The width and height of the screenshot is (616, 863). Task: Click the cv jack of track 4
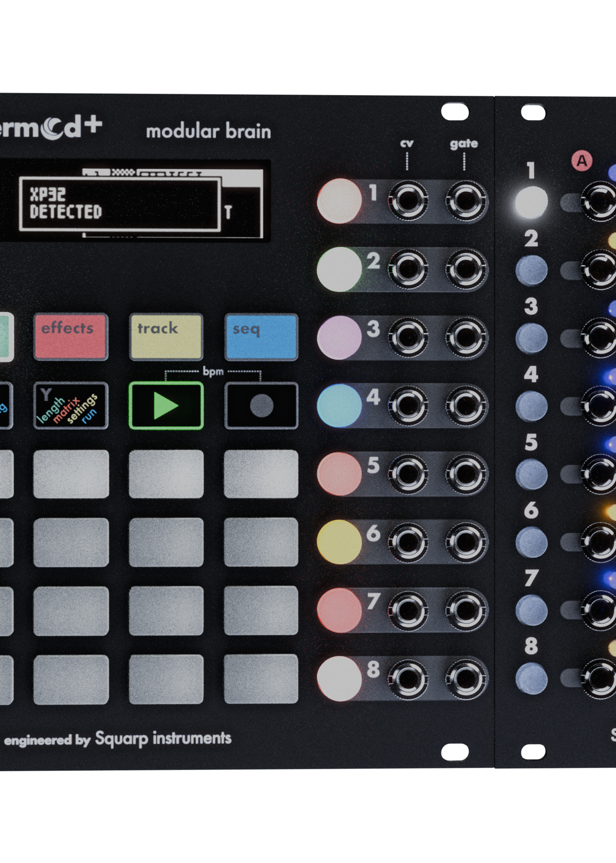(408, 406)
